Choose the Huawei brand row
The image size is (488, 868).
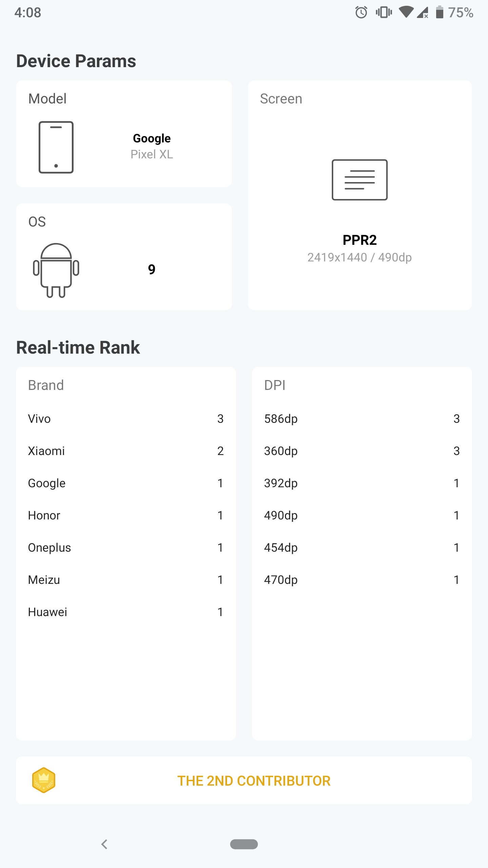pyautogui.click(x=125, y=612)
